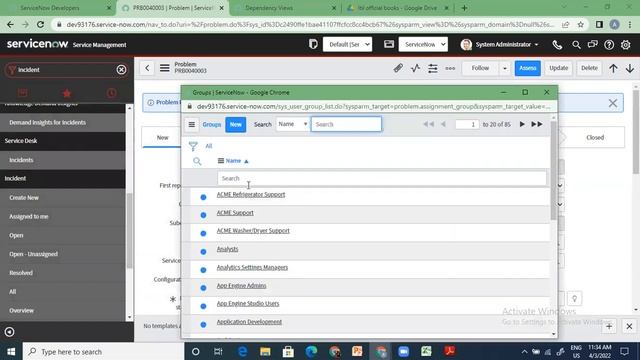Screen dimensions: 640x360
Task: Open the Windows Start menu
Action: point(11,351)
